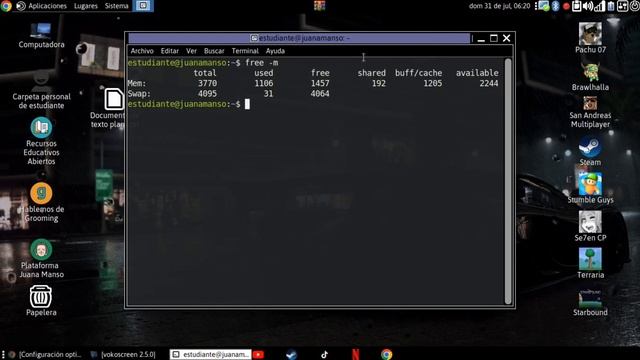Launch Steam desktop icon
The height and width of the screenshot is (360, 640).
590,151
